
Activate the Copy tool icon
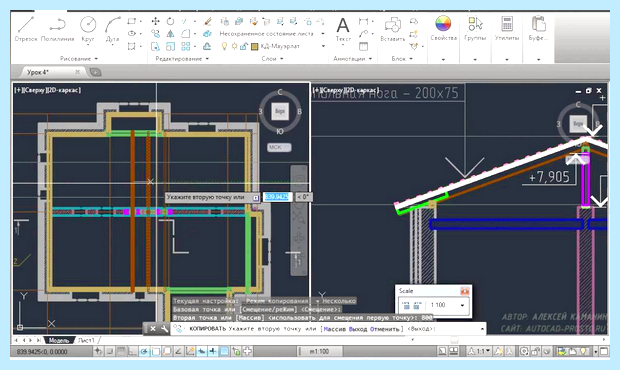(x=155, y=34)
